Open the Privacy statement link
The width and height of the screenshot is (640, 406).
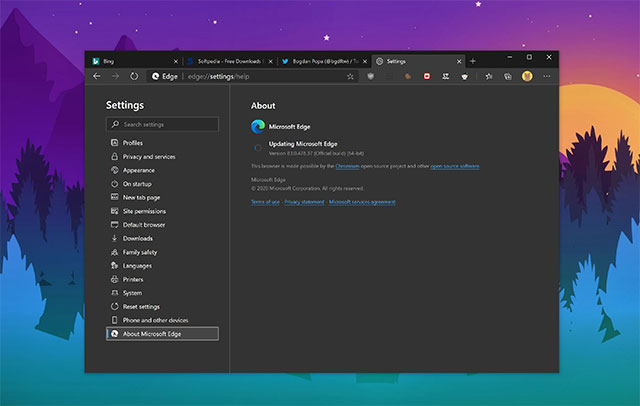click(304, 202)
